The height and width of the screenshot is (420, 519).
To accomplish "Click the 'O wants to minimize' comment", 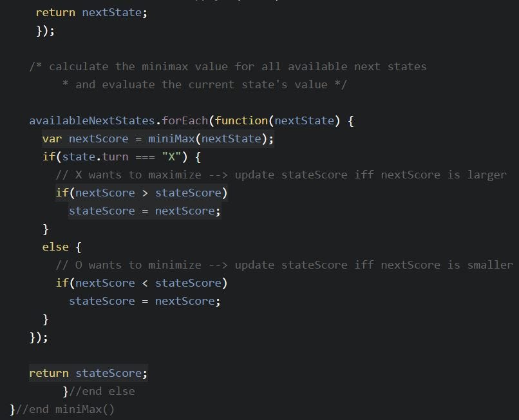I will (x=285, y=265).
